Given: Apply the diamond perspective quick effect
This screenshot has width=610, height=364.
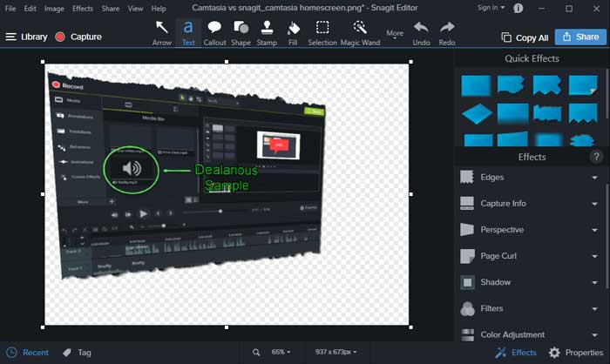Looking at the screenshot, I should (477, 113).
